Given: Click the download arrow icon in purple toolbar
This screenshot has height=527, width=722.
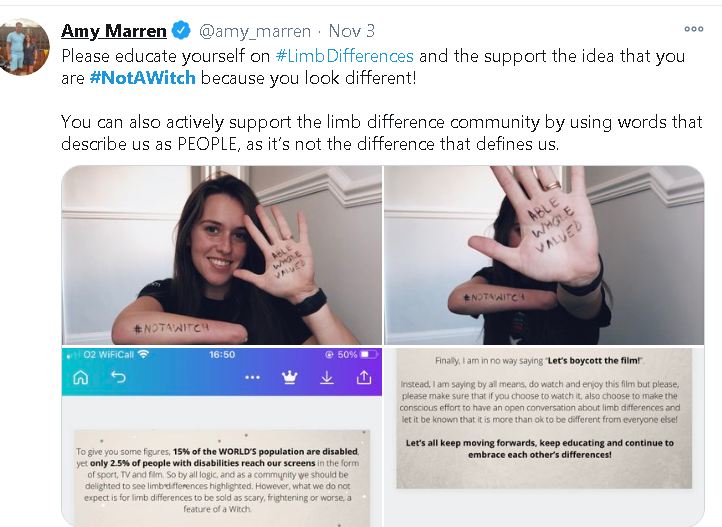Looking at the screenshot, I should click(326, 377).
